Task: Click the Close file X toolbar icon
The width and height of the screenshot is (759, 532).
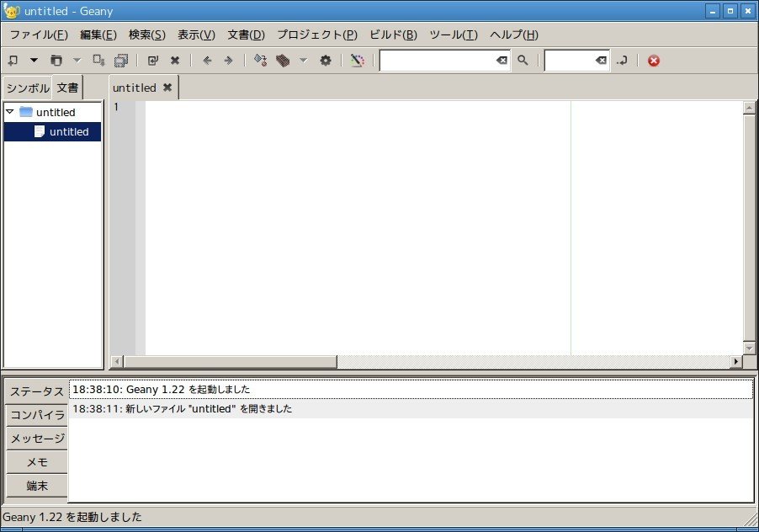Action: click(x=175, y=61)
